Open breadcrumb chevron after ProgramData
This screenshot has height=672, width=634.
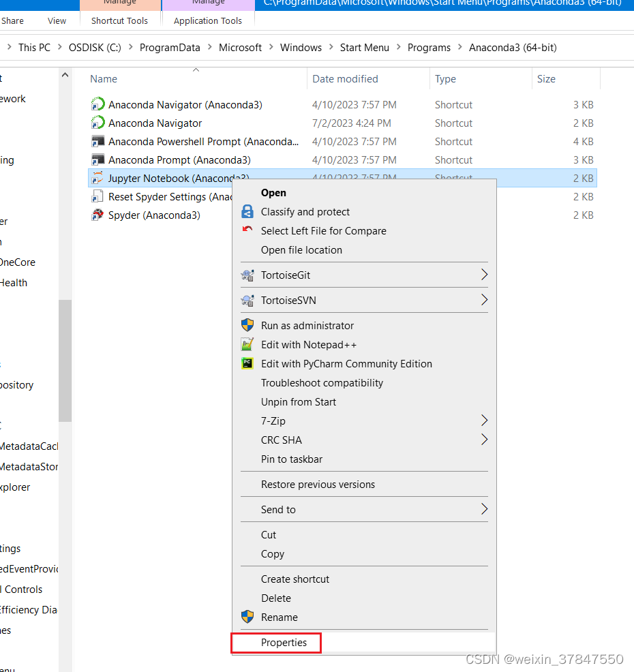point(209,47)
